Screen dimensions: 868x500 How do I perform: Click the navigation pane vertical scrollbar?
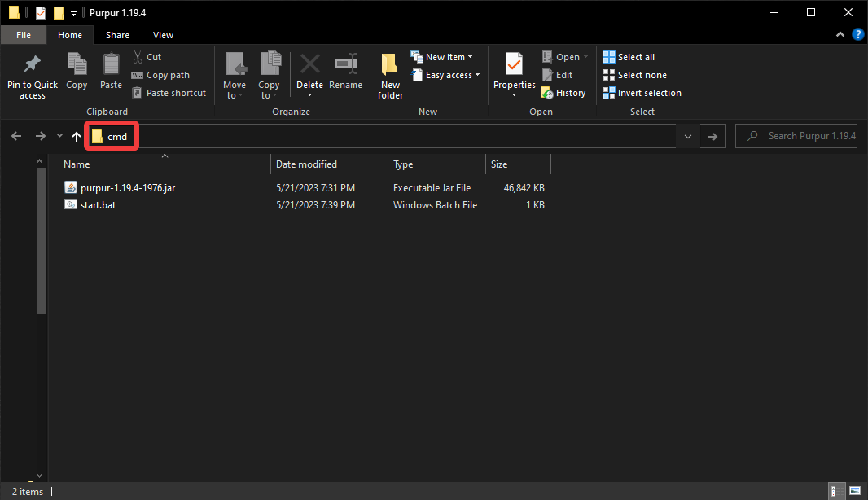[x=41, y=236]
